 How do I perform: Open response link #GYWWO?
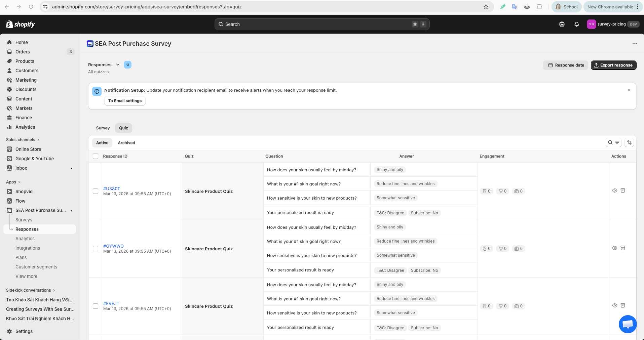tap(113, 246)
